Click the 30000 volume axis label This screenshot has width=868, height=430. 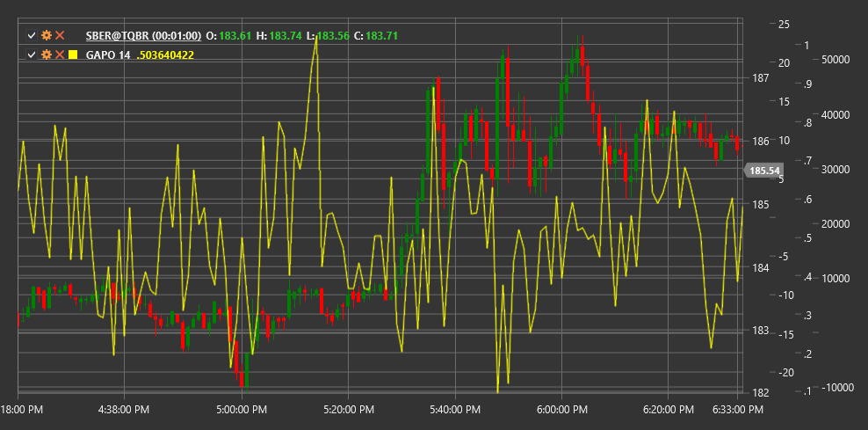click(835, 169)
